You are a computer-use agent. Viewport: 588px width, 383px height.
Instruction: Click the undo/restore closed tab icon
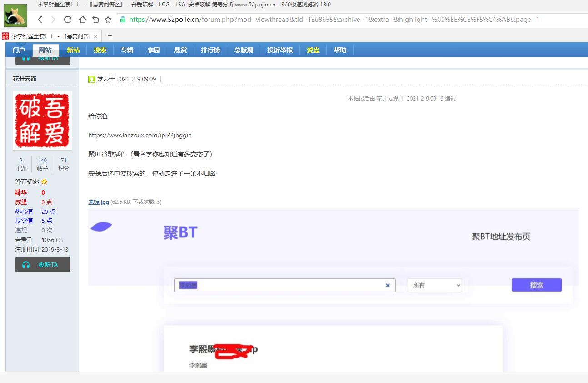point(95,20)
